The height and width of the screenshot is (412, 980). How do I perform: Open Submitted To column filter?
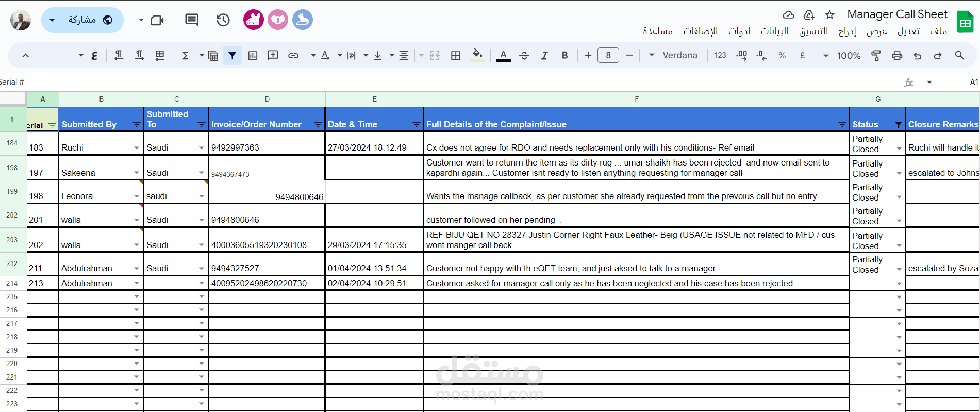click(202, 125)
